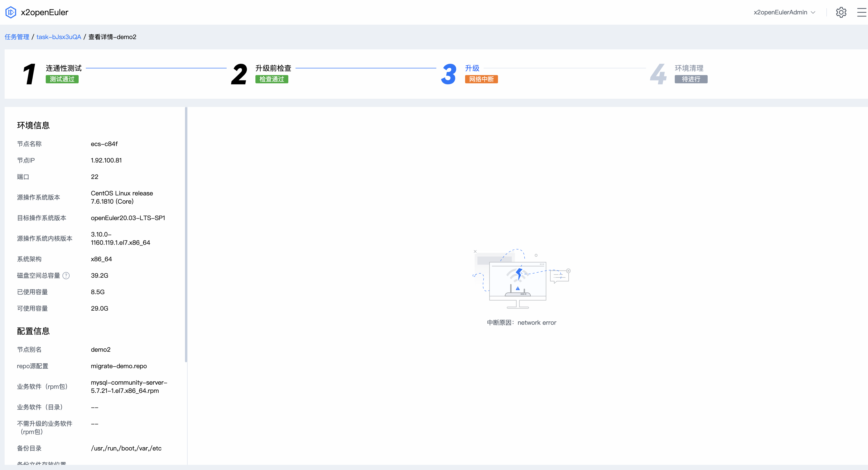Screen dimensions: 868x470
Task: Select the 升级 step label
Action: (472, 68)
